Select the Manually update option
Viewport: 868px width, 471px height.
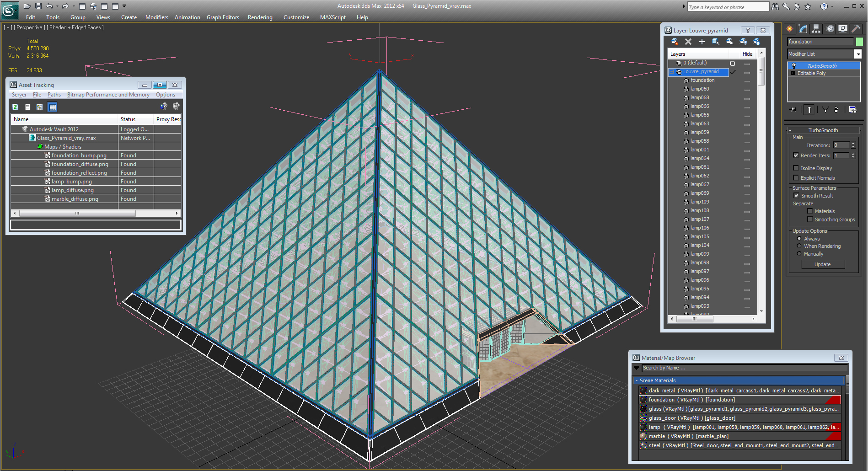tap(799, 254)
